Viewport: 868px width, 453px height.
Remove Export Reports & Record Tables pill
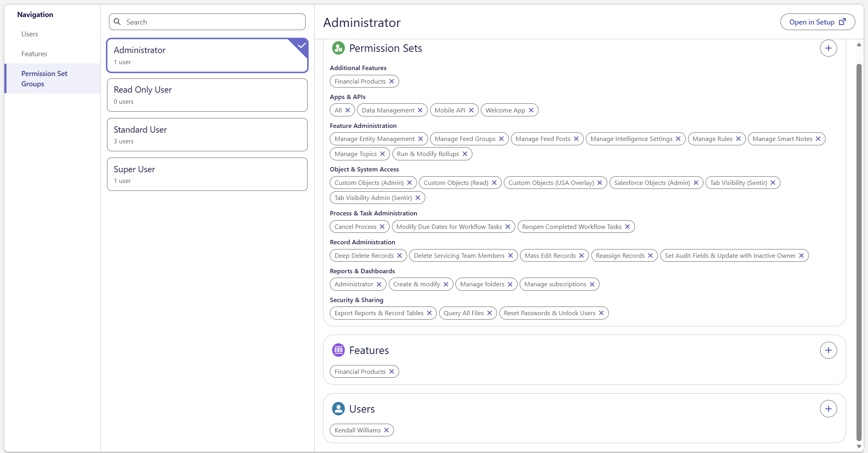point(429,313)
